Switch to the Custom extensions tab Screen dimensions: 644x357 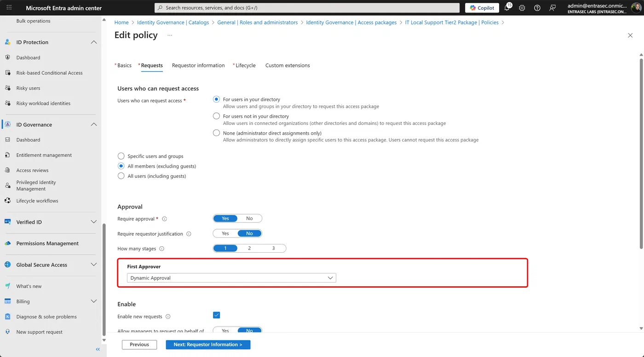(287, 65)
